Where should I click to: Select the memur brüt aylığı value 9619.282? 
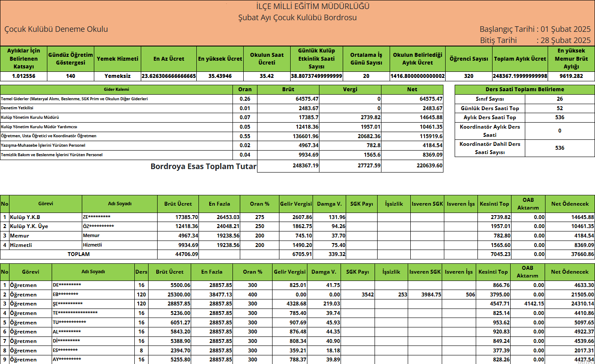pos(571,76)
